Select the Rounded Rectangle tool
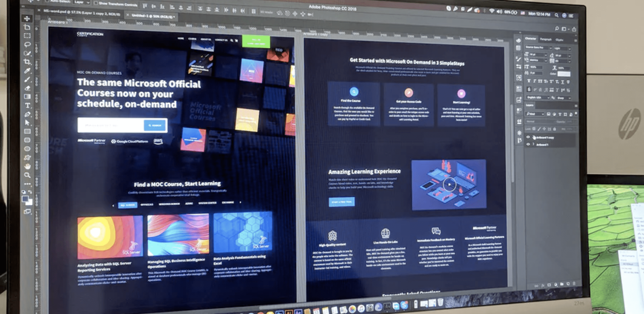Image resolution: width=644 pixels, height=314 pixels. click(27, 140)
